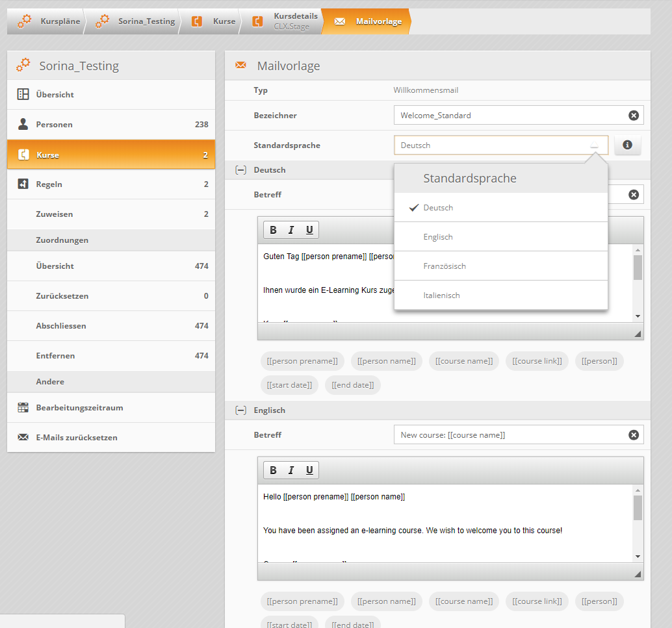Choose Französisch in the language list
This screenshot has width=672, height=628.
tap(445, 266)
